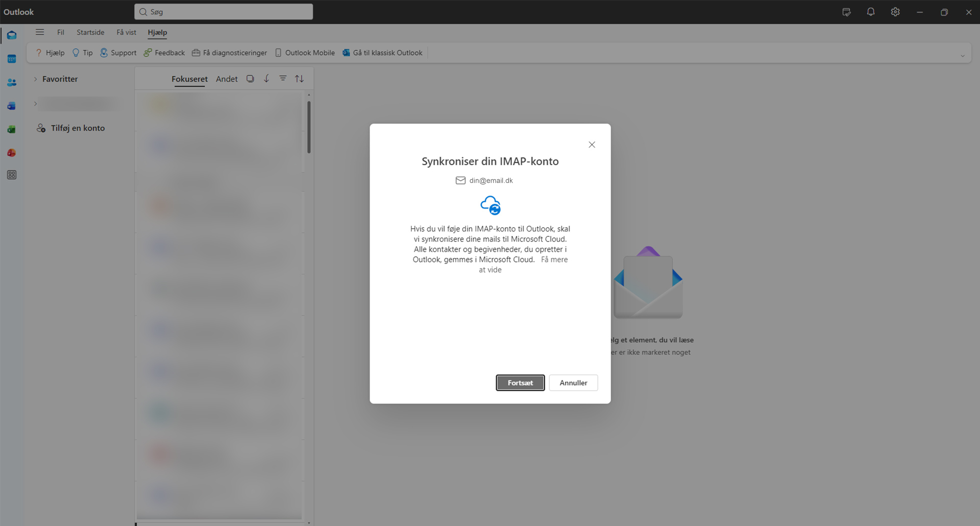Expand the Favoritter folder group
The width and height of the screenshot is (980, 526).
click(x=35, y=79)
